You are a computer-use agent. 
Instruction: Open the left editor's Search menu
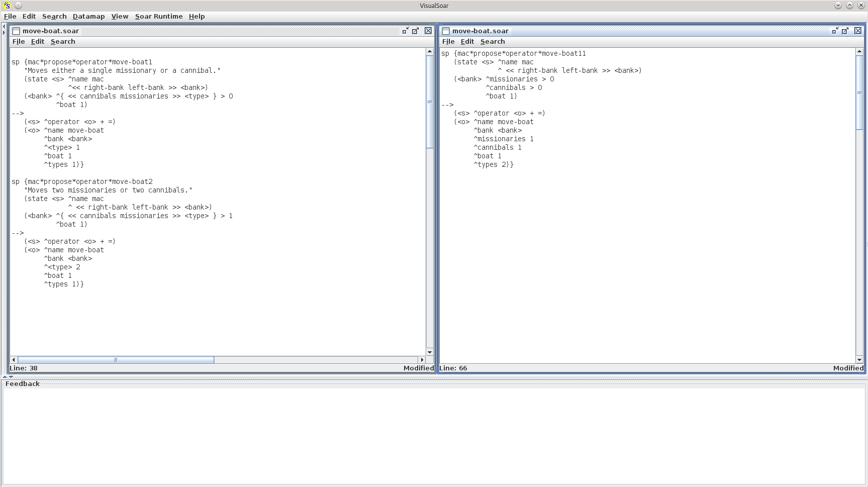[63, 42]
